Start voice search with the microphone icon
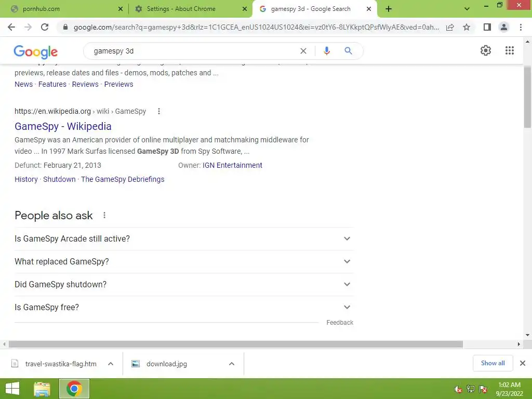The image size is (532, 399). pyautogui.click(x=327, y=51)
